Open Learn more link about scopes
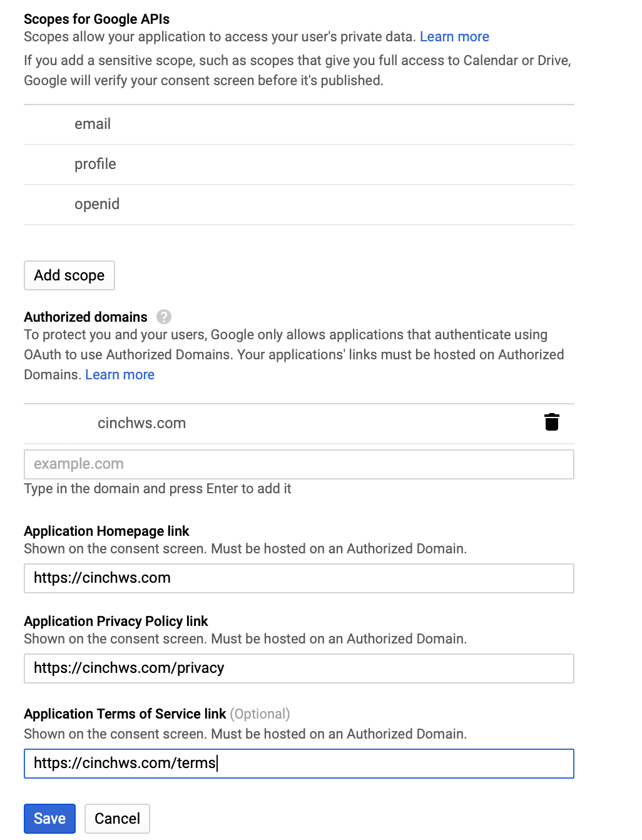The height and width of the screenshot is (840, 642). tap(454, 37)
